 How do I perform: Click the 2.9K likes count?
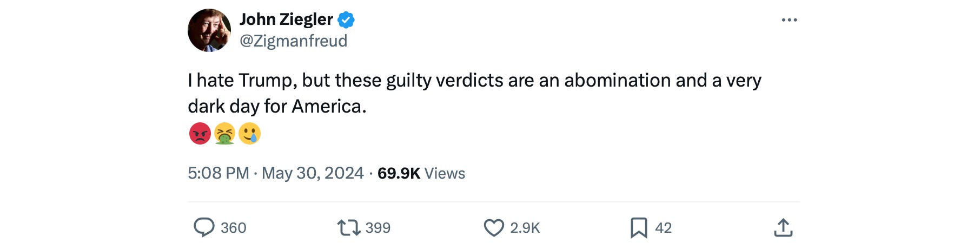click(x=525, y=228)
